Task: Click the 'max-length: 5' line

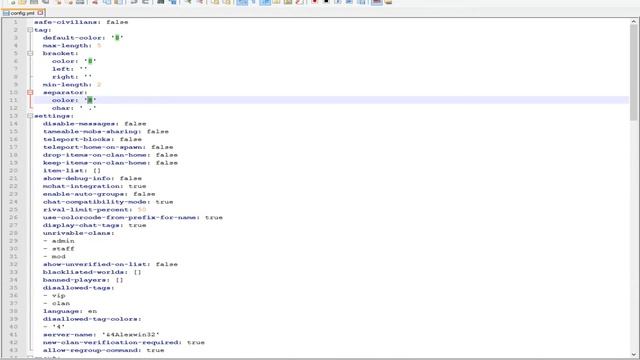Action: [72, 46]
